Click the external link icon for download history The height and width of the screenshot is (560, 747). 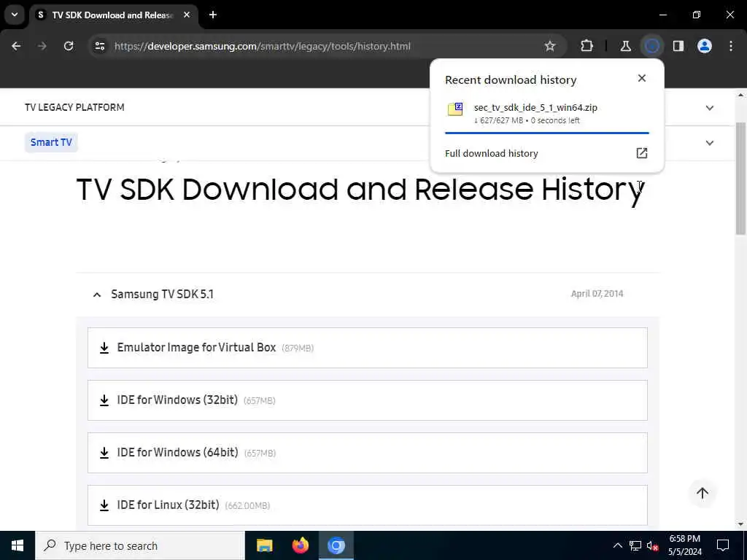point(642,153)
